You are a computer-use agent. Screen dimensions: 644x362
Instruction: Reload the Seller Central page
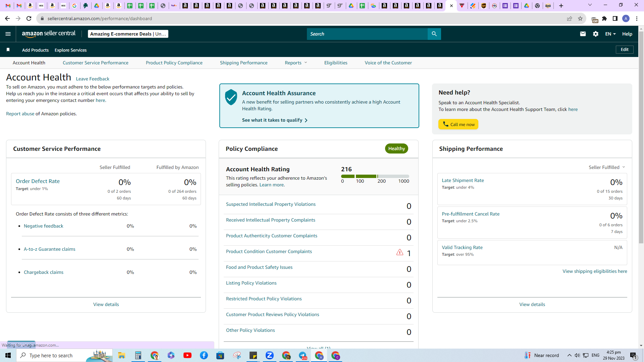click(29, 18)
